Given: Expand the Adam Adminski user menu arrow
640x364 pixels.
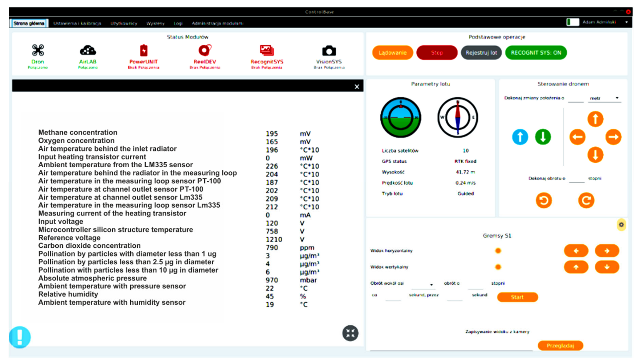Looking at the screenshot, I should [626, 22].
